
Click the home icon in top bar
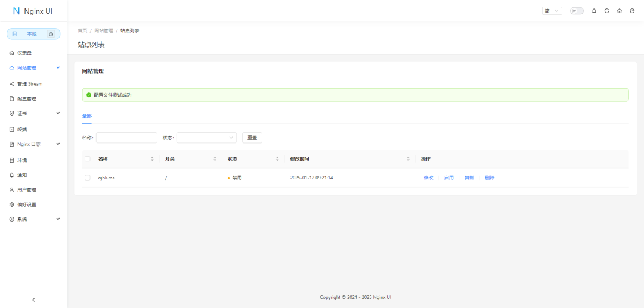click(620, 11)
